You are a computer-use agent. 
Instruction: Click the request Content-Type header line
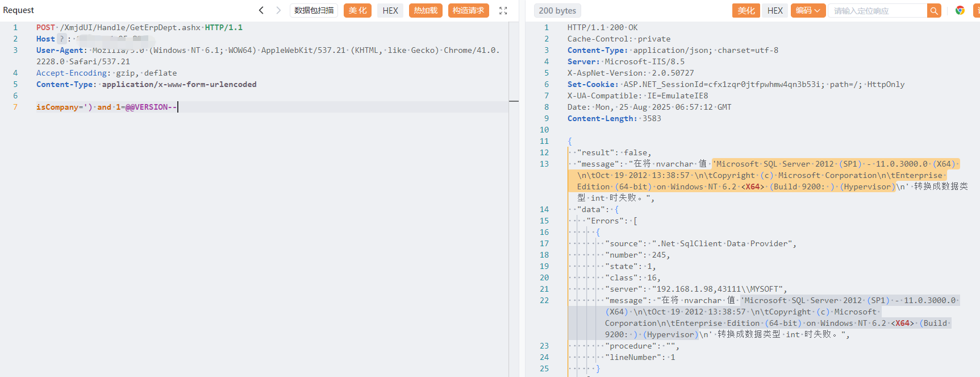(147, 84)
